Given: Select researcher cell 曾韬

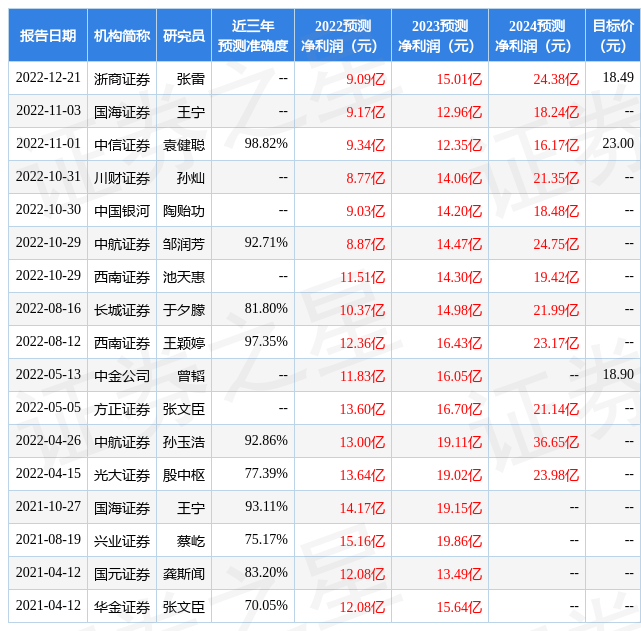Looking at the screenshot, I should coord(191,376).
